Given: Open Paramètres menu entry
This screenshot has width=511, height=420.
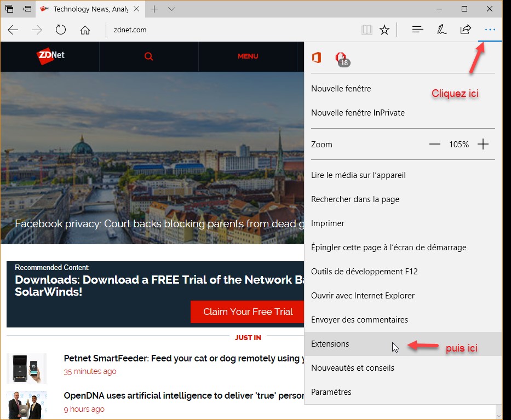Looking at the screenshot, I should pos(331,392).
